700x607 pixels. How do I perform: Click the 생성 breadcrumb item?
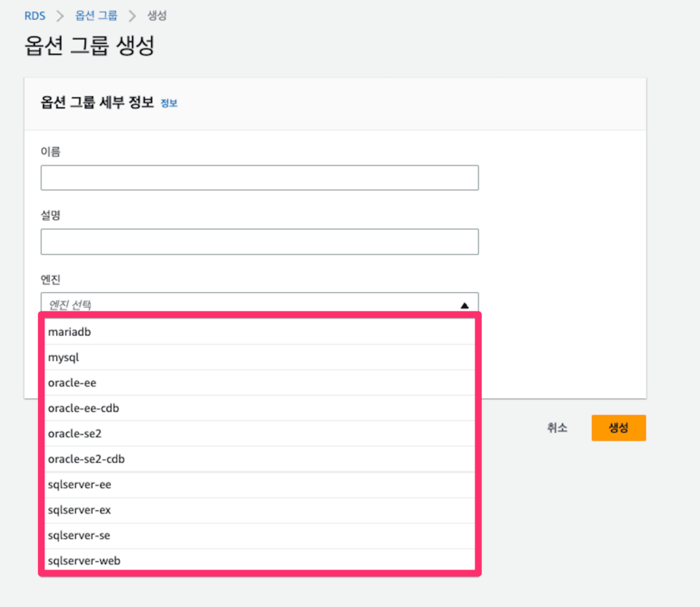pos(157,15)
